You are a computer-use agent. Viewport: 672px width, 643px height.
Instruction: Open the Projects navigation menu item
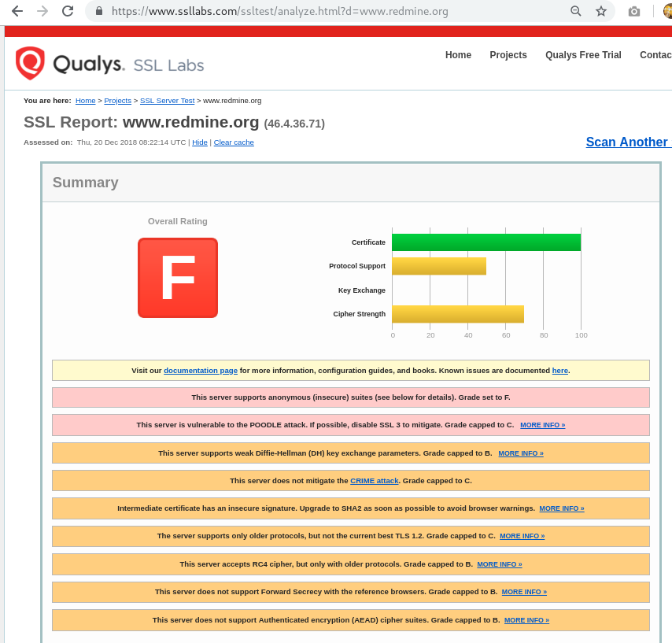[x=508, y=55]
